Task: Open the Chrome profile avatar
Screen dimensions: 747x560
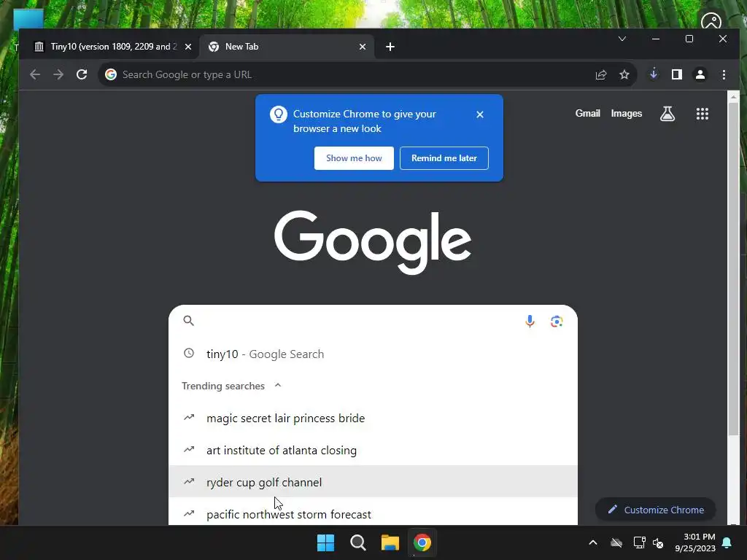Action: 700,74
